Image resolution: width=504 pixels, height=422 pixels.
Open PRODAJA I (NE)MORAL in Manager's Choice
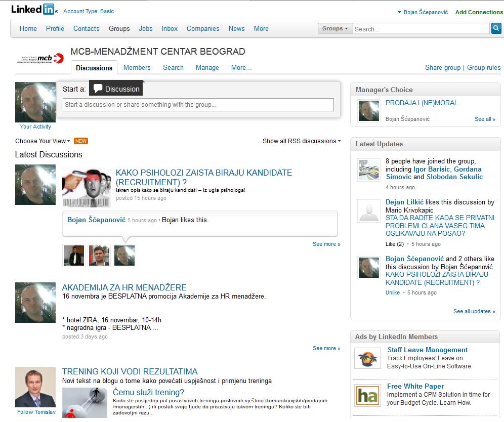(422, 103)
